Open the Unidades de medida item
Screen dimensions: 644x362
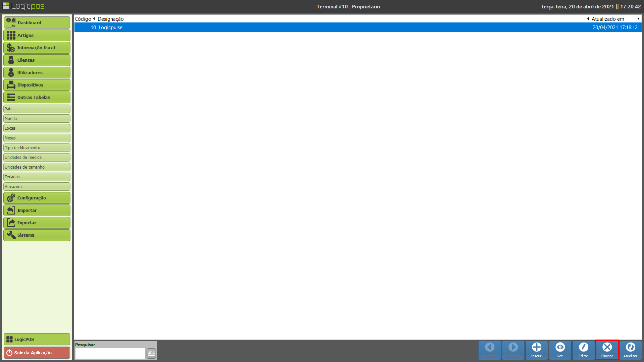pyautogui.click(x=37, y=157)
